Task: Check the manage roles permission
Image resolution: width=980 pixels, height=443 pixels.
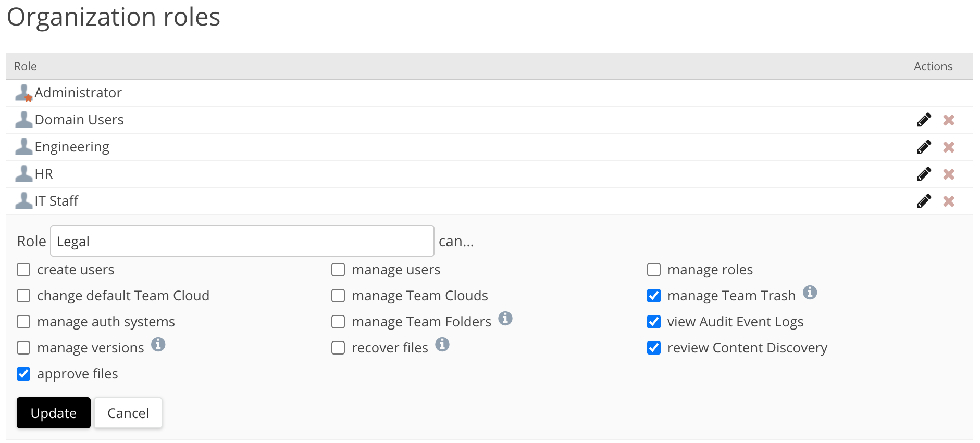Action: [x=653, y=270]
